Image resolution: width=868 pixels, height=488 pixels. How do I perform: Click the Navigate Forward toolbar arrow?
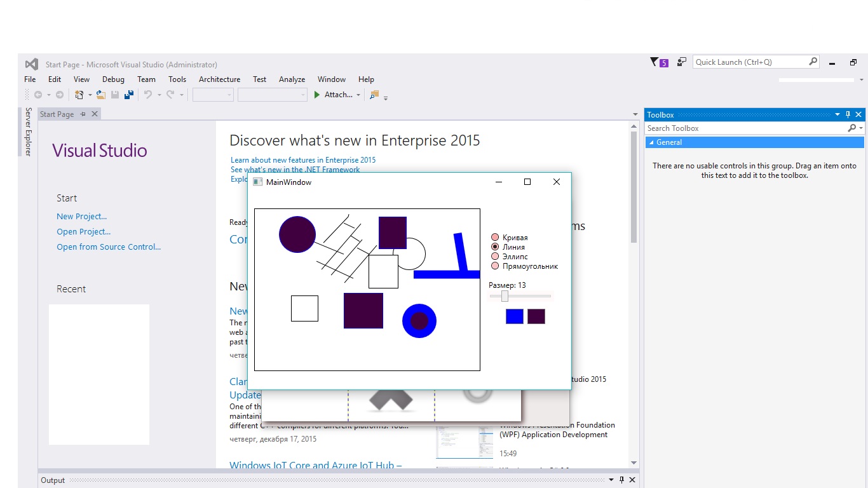click(60, 95)
